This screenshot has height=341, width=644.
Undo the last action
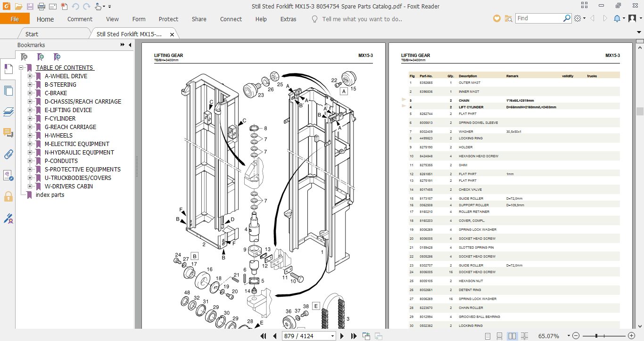(x=75, y=7)
